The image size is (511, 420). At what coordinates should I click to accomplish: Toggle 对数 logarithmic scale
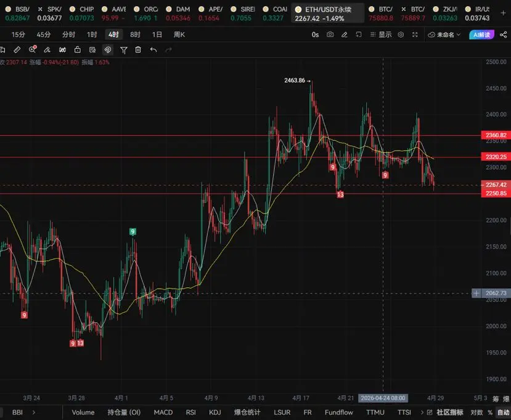tap(476, 413)
